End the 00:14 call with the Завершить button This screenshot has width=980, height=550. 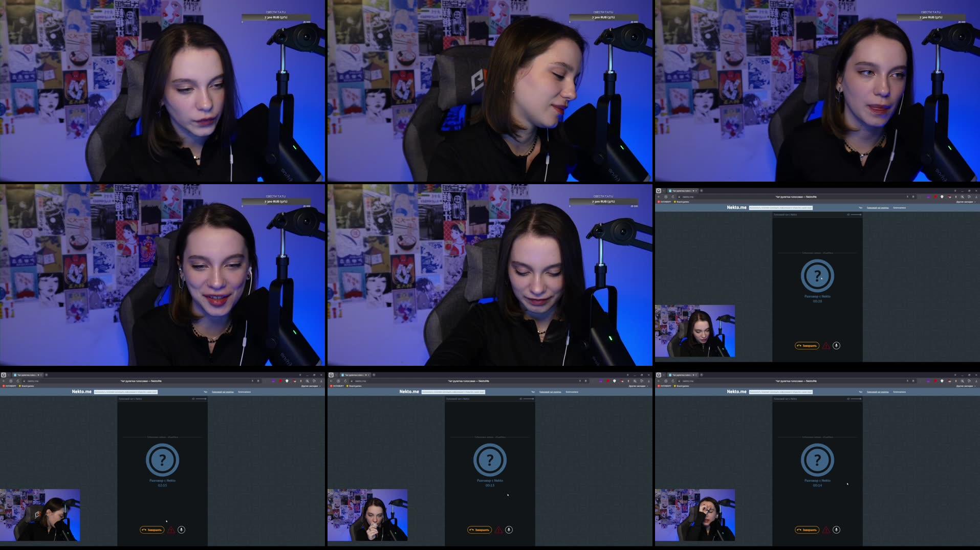tap(807, 530)
